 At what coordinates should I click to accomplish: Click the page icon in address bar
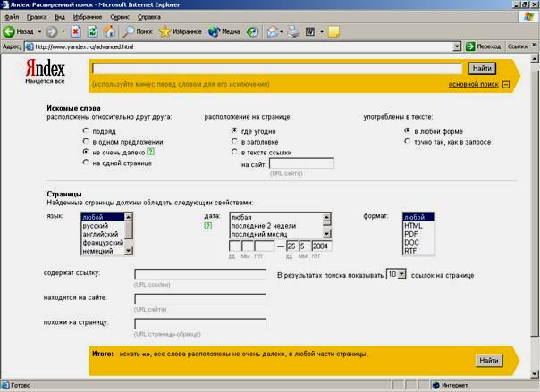pos(30,46)
